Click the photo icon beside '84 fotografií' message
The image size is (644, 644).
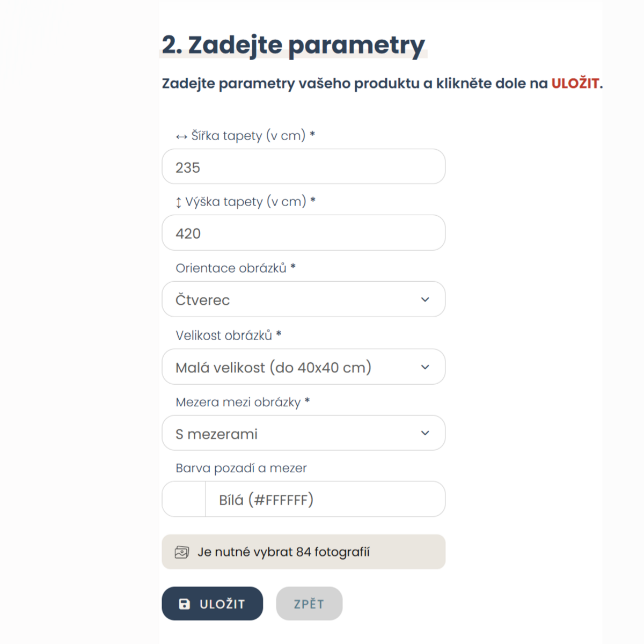tap(183, 552)
